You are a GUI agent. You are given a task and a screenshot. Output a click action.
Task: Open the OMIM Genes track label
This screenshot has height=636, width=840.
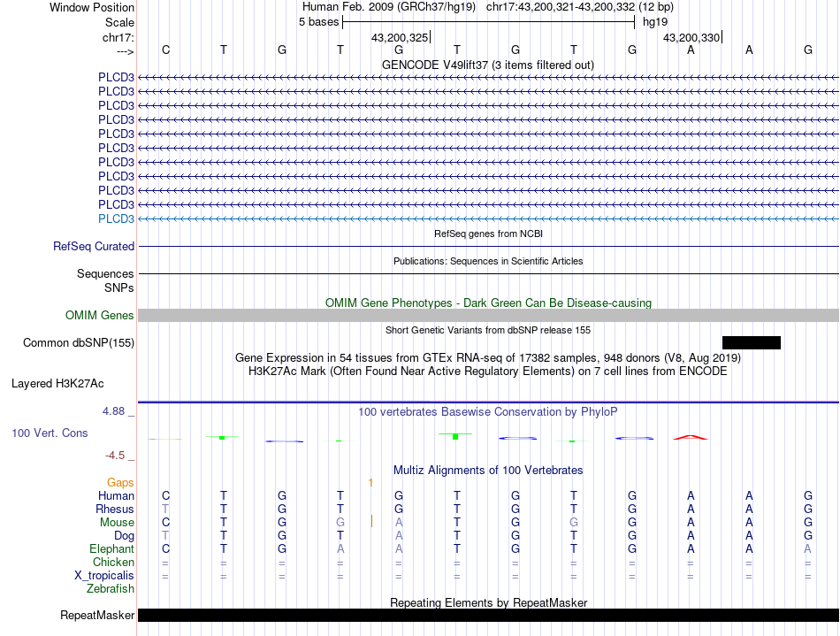click(x=99, y=315)
